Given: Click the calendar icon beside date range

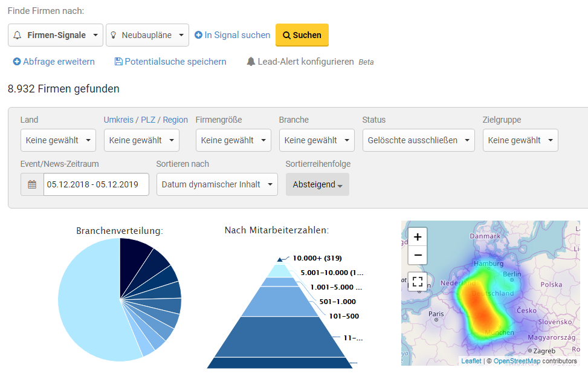Looking at the screenshot, I should coord(32,184).
